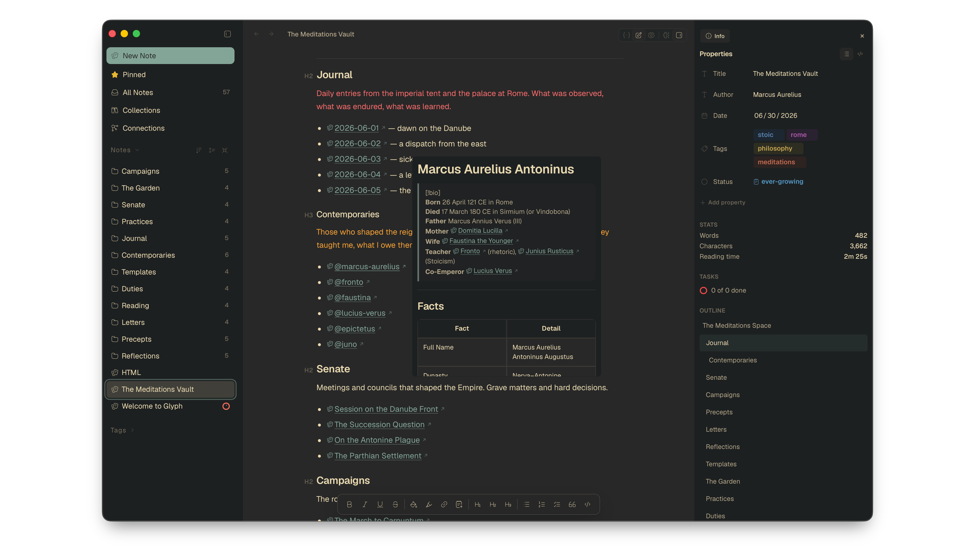Close the Info panel
975x560 pixels.
(862, 36)
